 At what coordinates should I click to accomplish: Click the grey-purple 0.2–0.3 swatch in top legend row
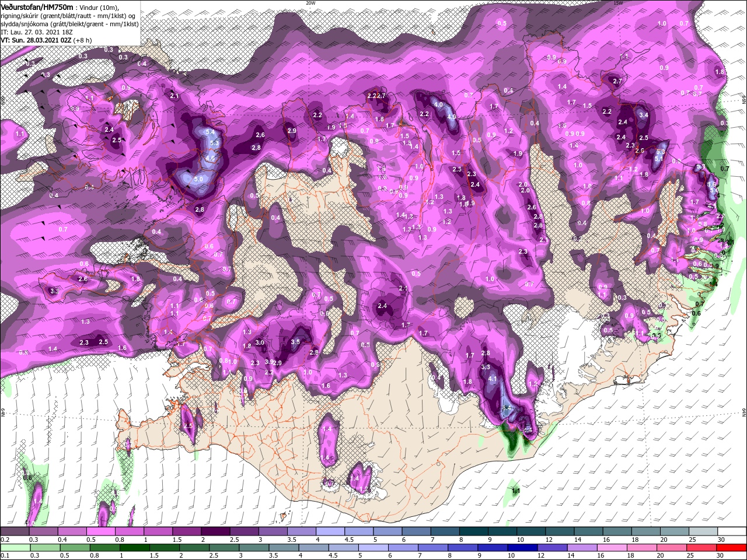coord(15,531)
